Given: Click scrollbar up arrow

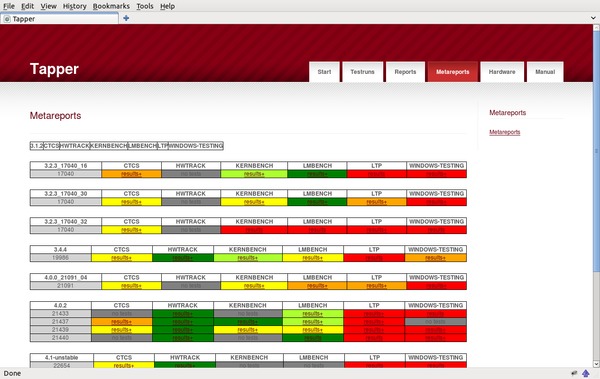Looking at the screenshot, I should (x=596, y=28).
